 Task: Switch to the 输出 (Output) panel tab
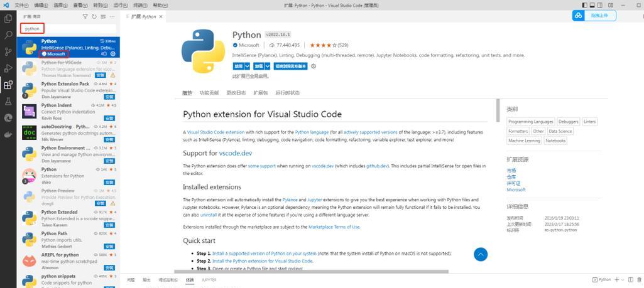tap(146, 280)
